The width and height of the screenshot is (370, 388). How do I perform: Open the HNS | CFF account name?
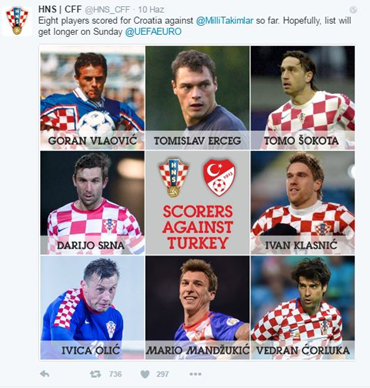(60, 9)
